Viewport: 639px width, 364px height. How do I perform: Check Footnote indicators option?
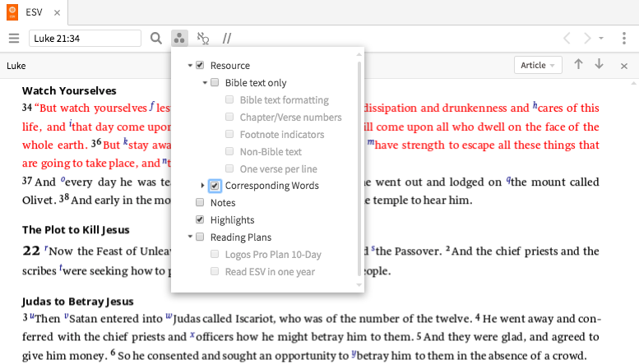[x=229, y=135]
